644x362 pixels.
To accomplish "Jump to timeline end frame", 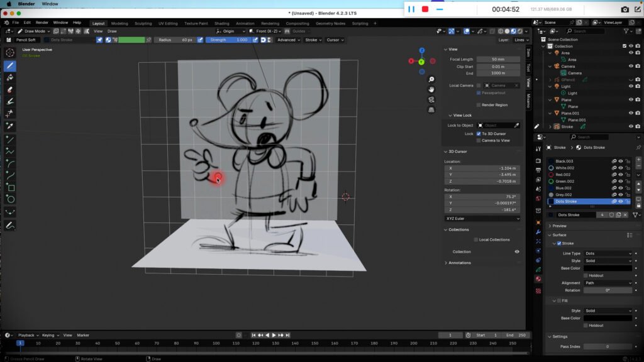I will coord(287,336).
